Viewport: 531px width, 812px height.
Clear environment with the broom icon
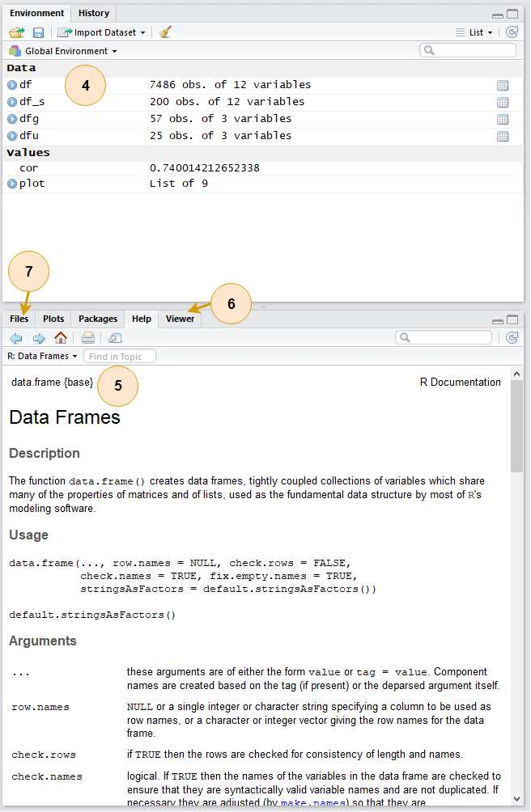(x=165, y=32)
